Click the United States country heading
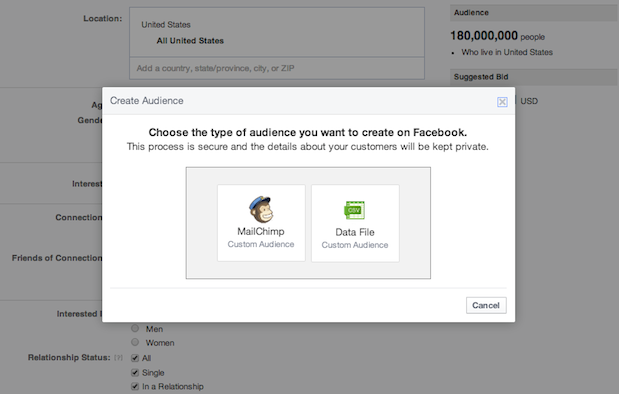This screenshot has height=394, width=619. click(166, 24)
